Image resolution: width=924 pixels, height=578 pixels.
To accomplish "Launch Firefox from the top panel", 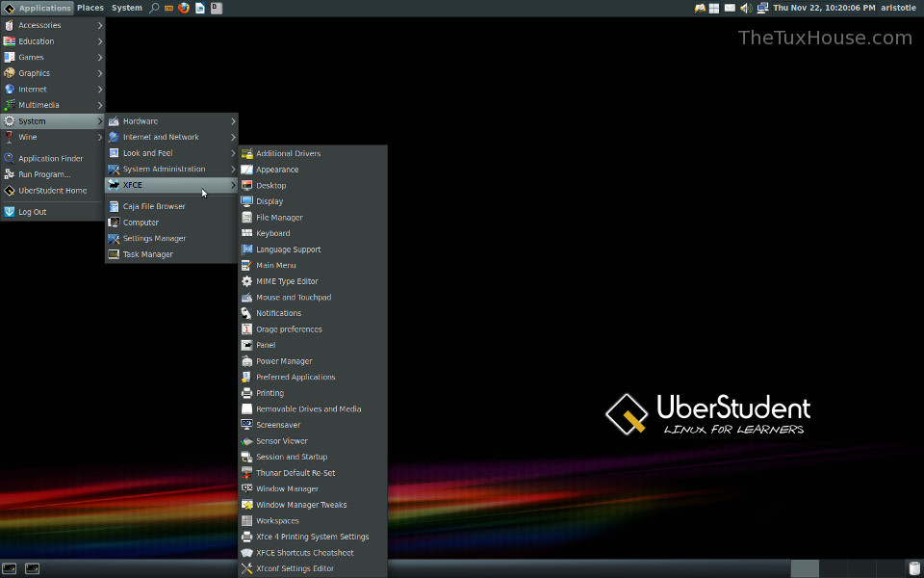I will 184,8.
